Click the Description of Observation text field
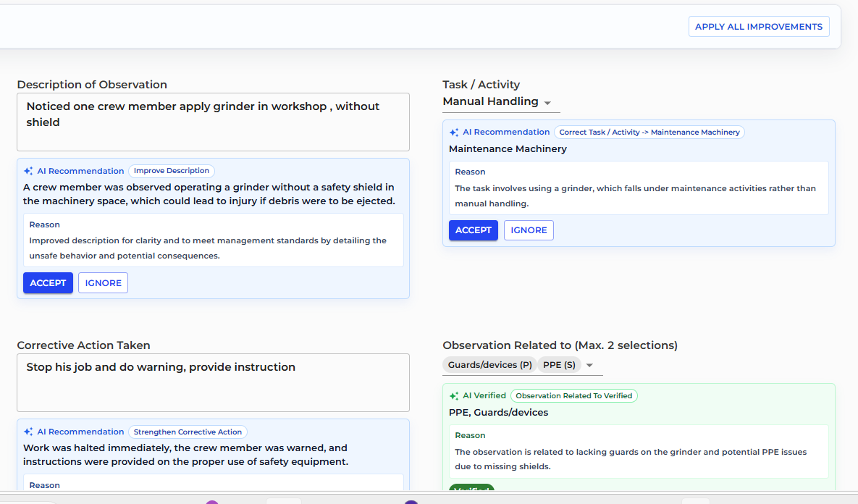Viewport: 858px width, 504px height. [213, 122]
